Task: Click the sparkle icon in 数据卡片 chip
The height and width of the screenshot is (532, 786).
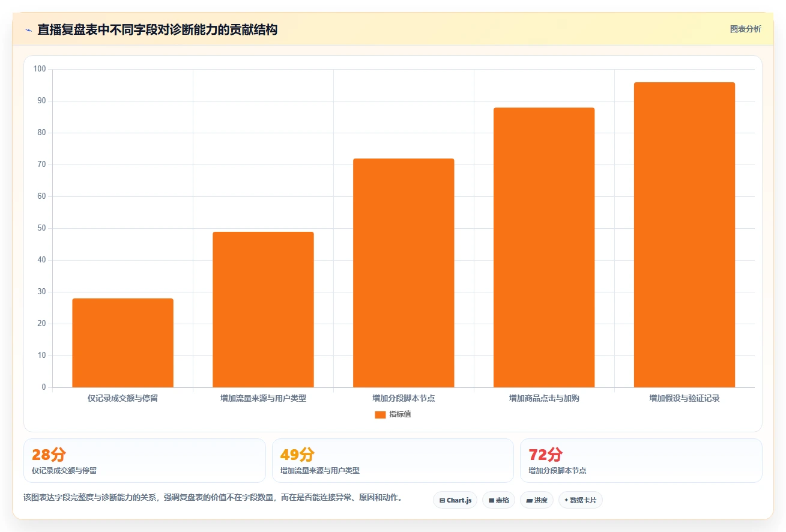Action: point(566,500)
